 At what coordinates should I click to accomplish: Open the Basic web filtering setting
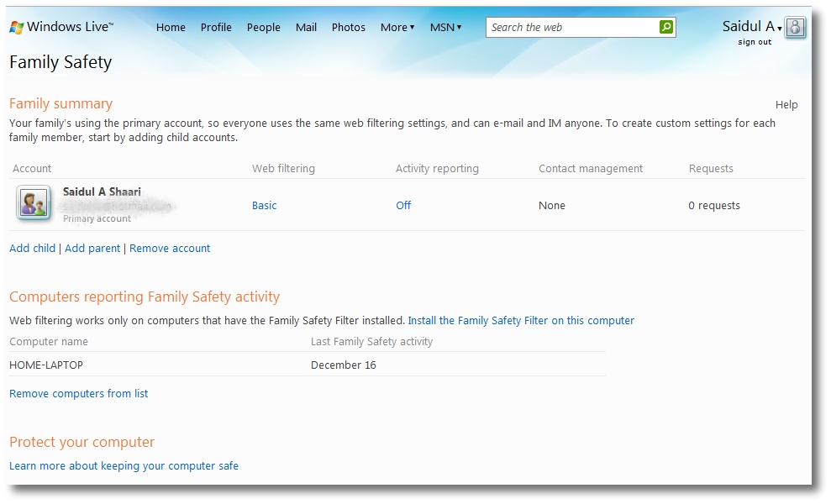click(264, 206)
